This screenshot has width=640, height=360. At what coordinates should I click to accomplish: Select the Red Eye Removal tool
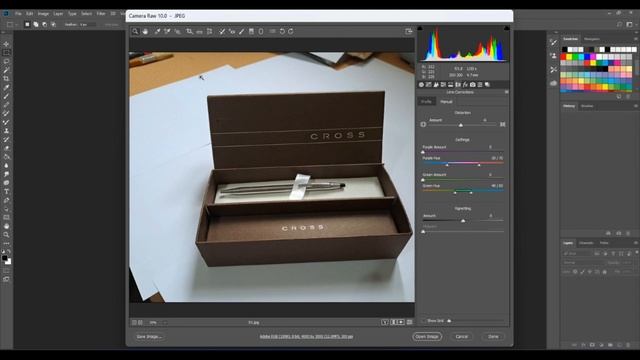click(232, 31)
